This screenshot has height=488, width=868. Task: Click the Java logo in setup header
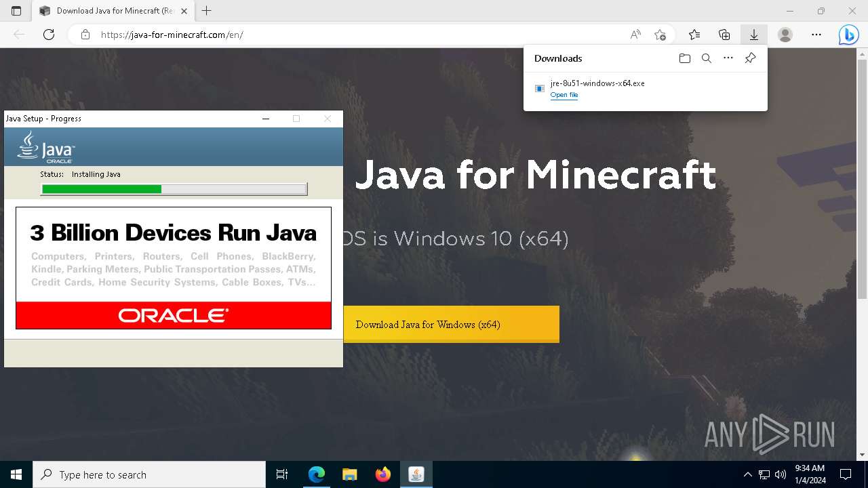tap(46, 147)
